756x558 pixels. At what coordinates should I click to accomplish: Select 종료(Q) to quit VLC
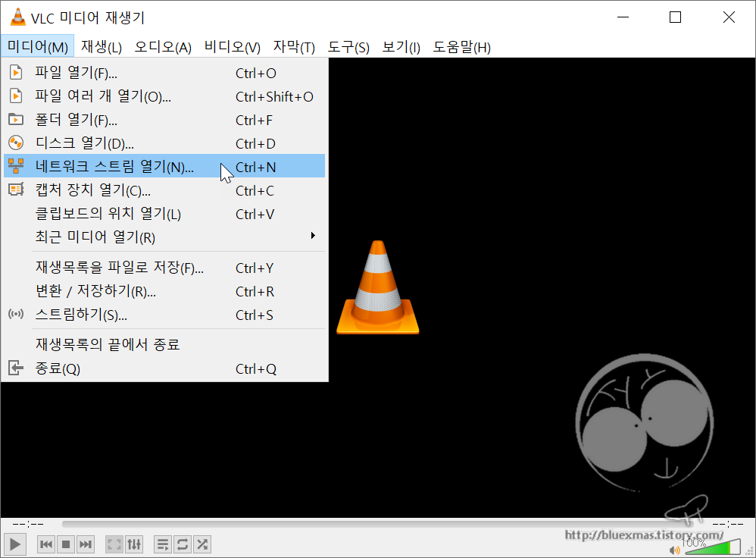(x=164, y=368)
